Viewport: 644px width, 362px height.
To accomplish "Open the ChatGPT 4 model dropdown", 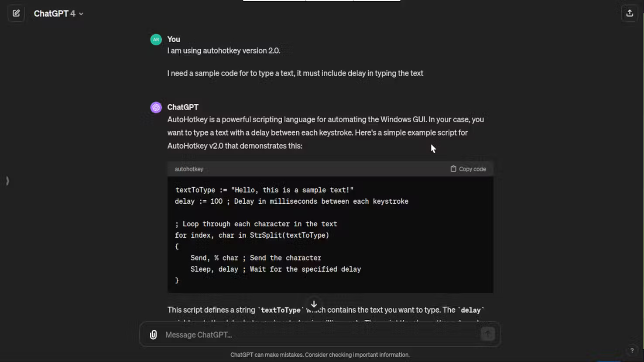I will [58, 14].
